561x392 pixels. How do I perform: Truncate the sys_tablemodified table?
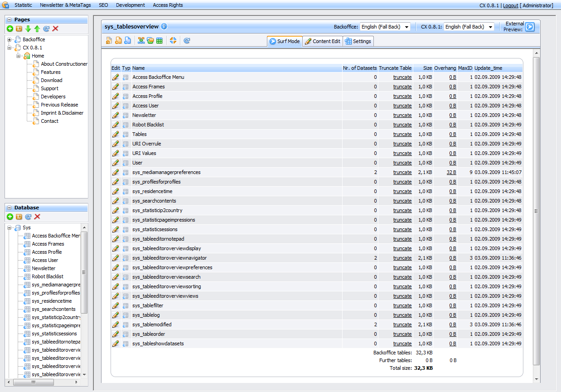[x=402, y=324]
